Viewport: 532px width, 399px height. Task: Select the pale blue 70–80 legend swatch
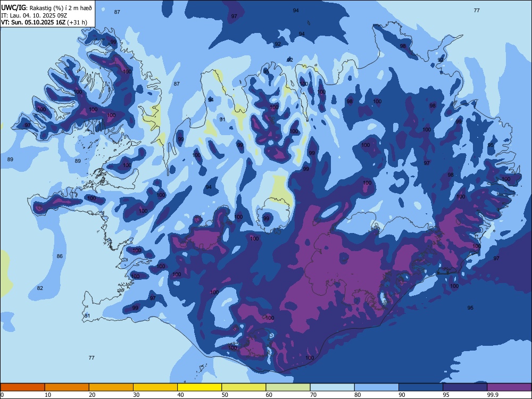click(332, 387)
